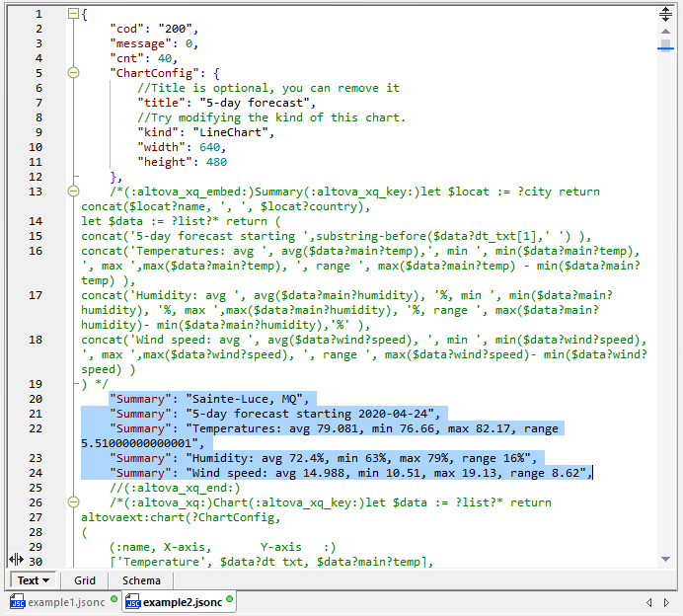
Task: Click the horizontal split icon at bottom-left
Action: 16,561
